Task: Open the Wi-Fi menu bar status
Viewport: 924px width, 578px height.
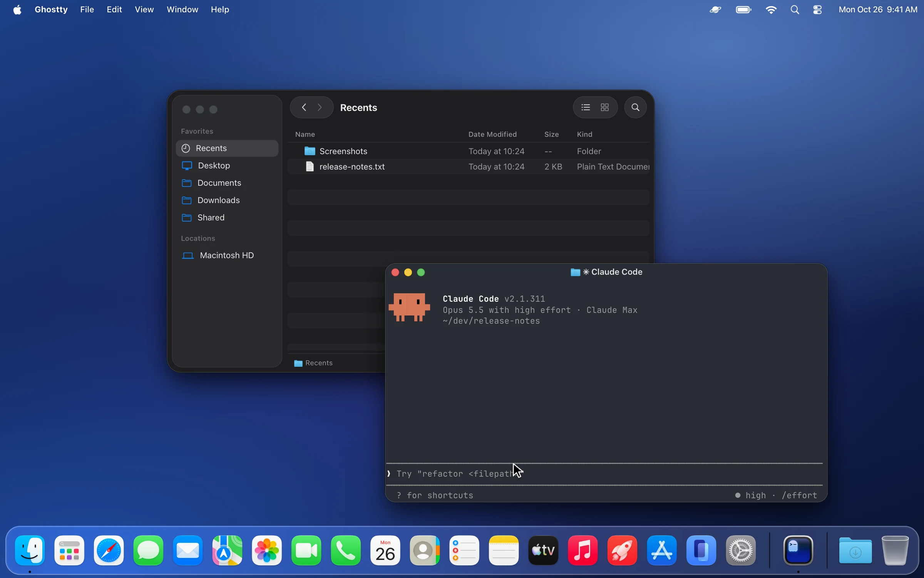Action: point(771,10)
